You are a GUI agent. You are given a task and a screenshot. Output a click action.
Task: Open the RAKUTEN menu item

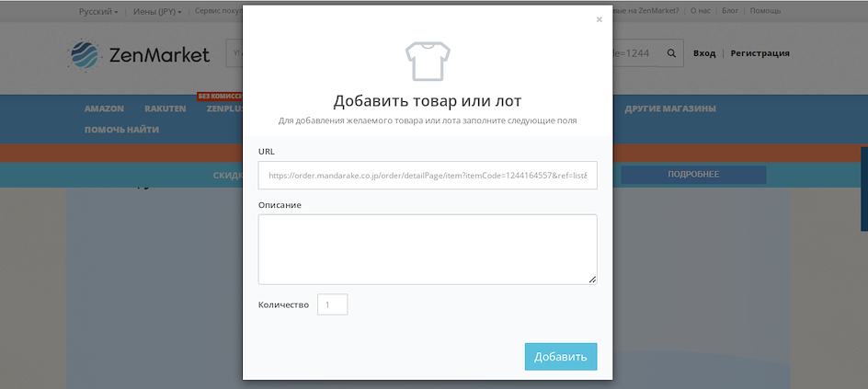pos(165,109)
